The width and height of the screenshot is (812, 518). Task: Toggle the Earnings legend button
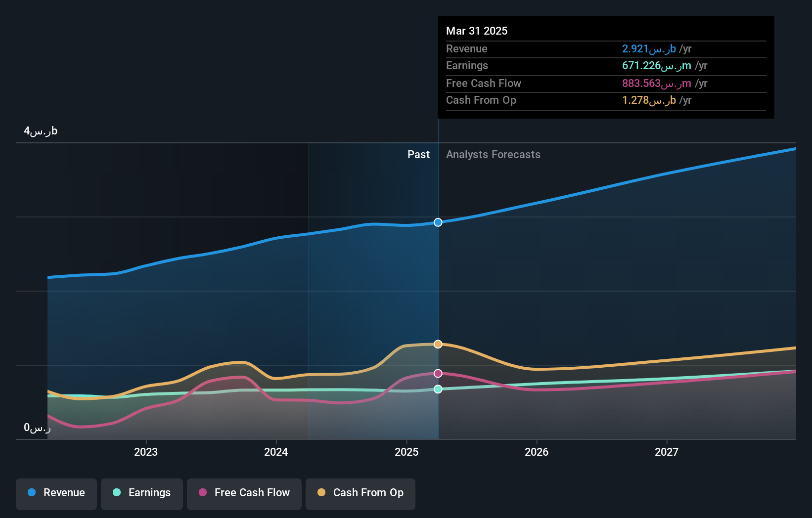click(142, 494)
